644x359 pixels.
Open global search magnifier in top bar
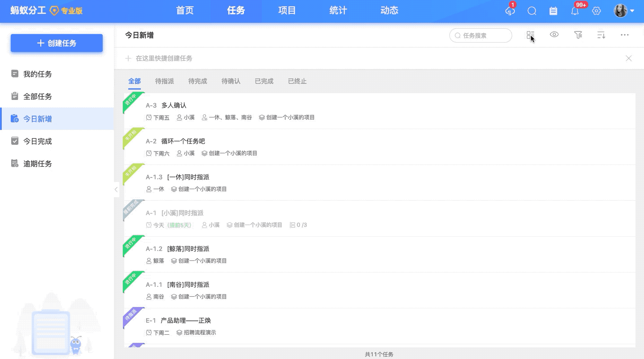click(532, 11)
